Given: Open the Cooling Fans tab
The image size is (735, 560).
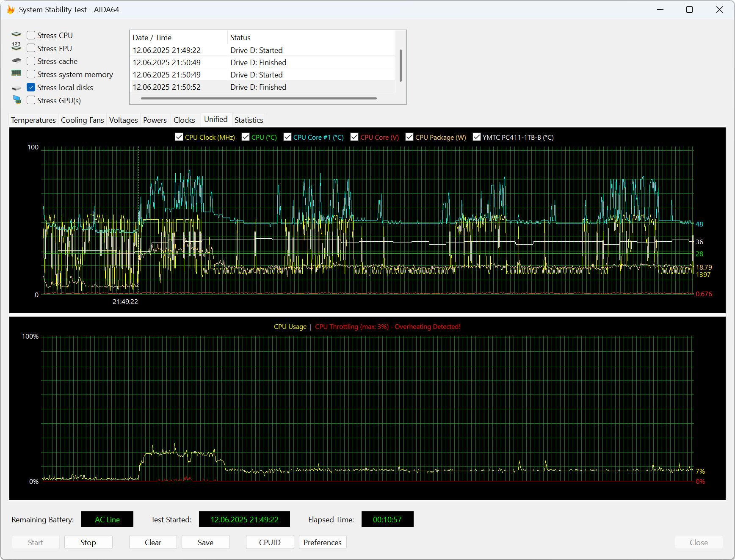Looking at the screenshot, I should (82, 120).
